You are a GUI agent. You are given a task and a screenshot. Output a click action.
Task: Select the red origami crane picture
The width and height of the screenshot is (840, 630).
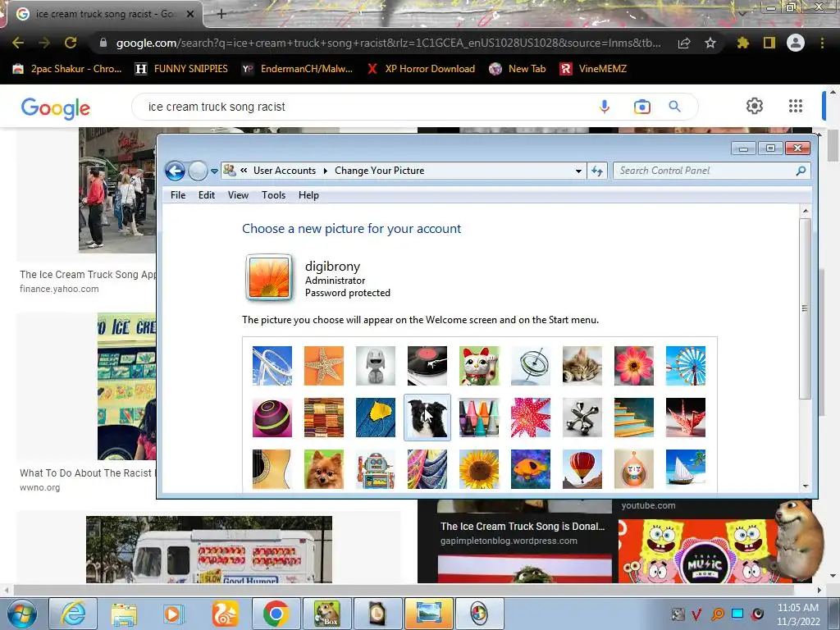click(686, 418)
